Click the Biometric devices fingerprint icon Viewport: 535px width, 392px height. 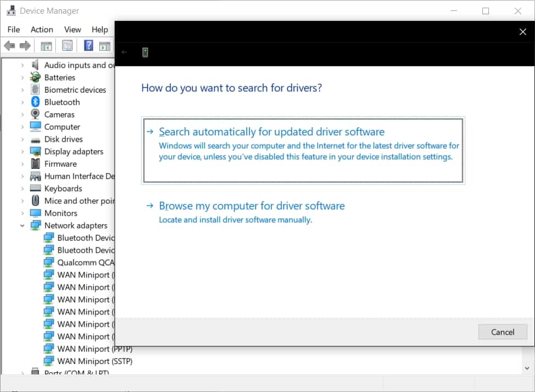[x=36, y=90]
